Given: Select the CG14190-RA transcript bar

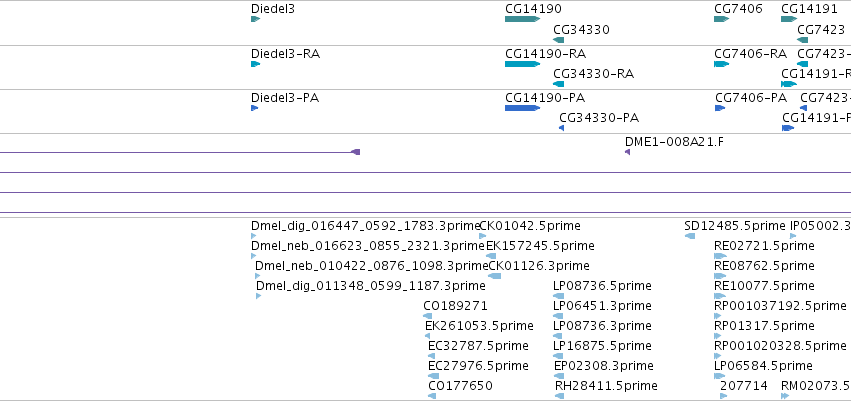Looking at the screenshot, I should (522, 64).
